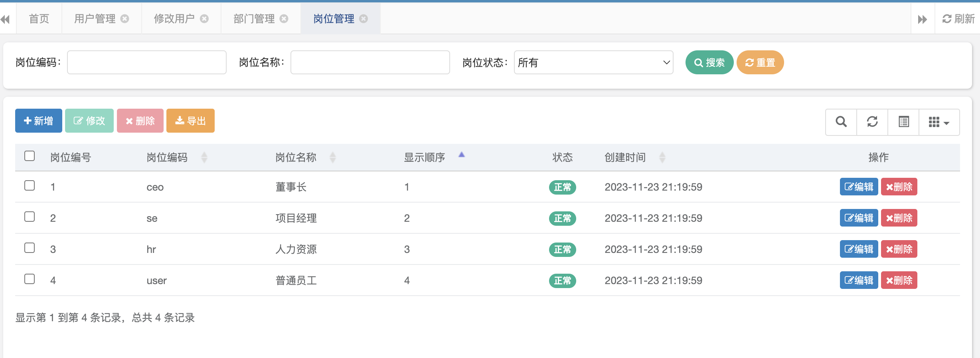Close the 岗位管理 tab
980x358 pixels.
364,19
